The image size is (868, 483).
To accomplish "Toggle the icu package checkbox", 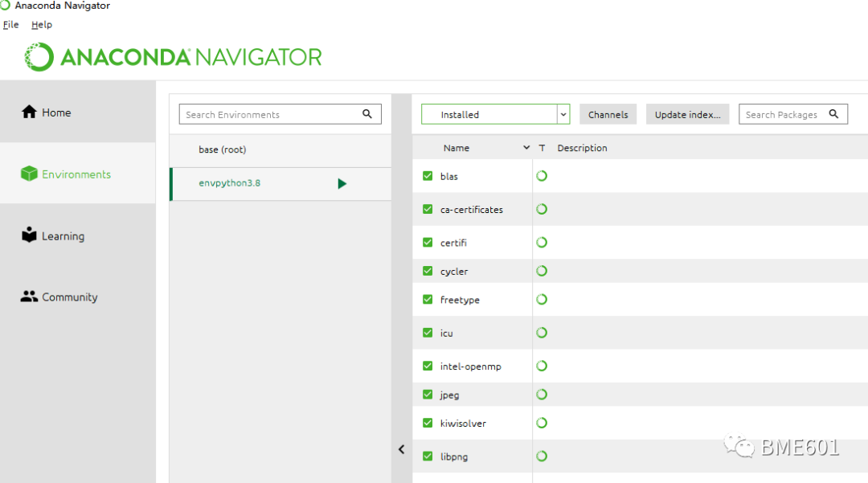I will coord(428,333).
